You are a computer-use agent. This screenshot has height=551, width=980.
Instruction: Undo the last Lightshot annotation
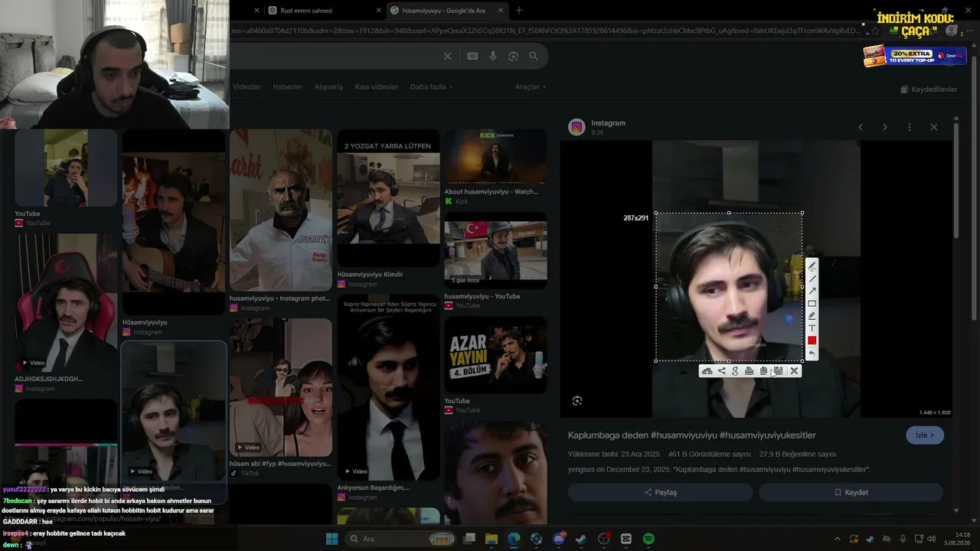tap(812, 354)
